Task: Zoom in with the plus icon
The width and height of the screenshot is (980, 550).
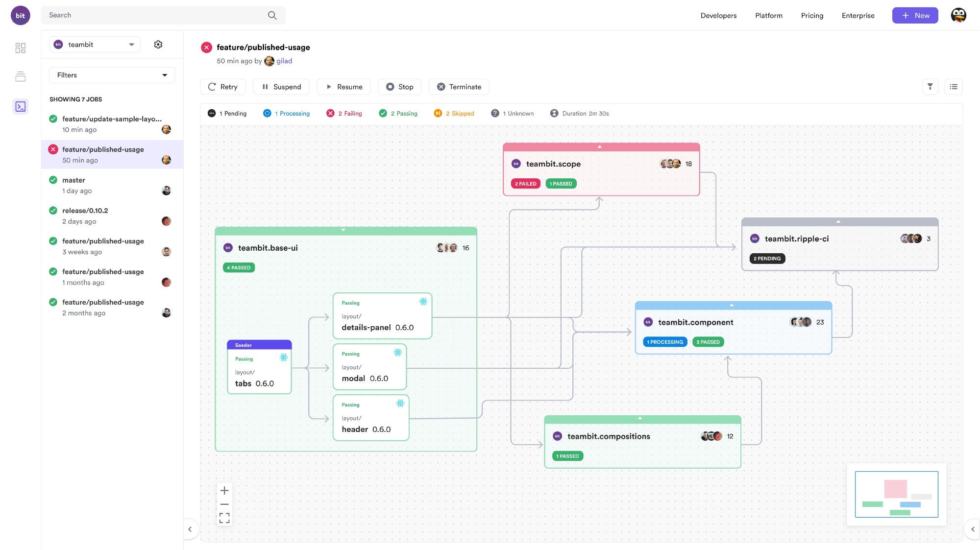Action: tap(224, 490)
